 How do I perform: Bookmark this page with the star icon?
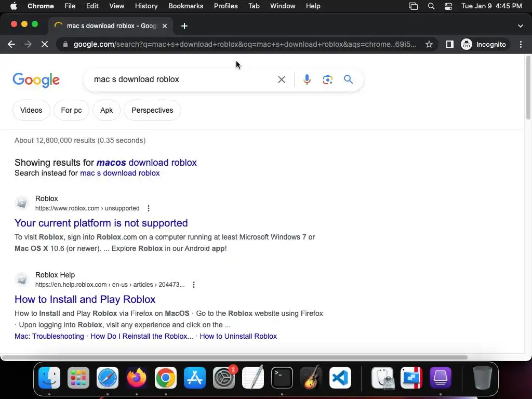[x=429, y=45]
